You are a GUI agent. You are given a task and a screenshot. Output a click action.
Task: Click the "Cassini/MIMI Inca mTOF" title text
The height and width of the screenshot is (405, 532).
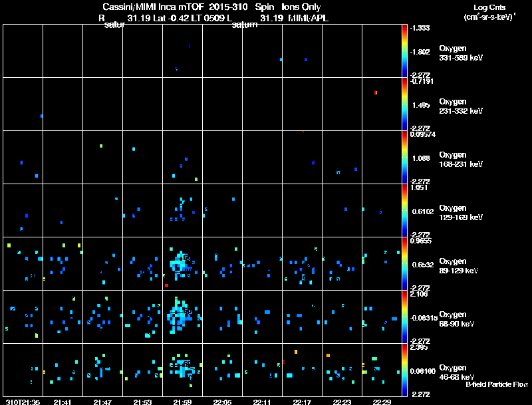(153, 7)
